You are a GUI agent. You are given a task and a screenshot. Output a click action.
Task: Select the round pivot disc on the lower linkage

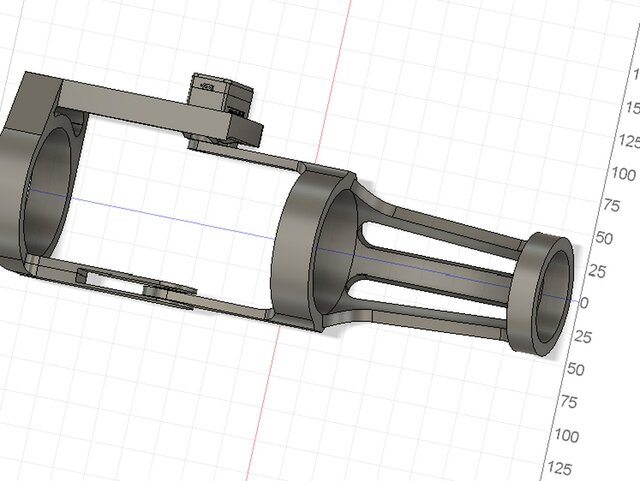tap(169, 290)
